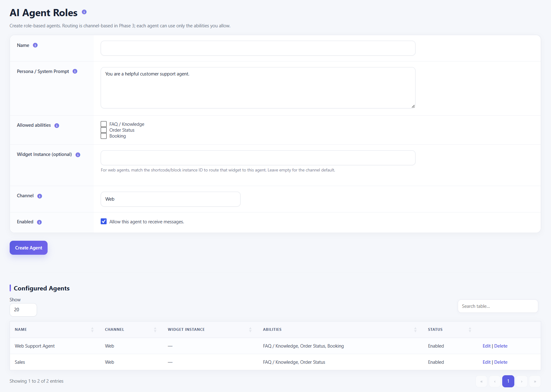Image resolution: width=551 pixels, height=392 pixels.
Task: Click info icon beside AI Agent Roles title
Action: [84, 12]
